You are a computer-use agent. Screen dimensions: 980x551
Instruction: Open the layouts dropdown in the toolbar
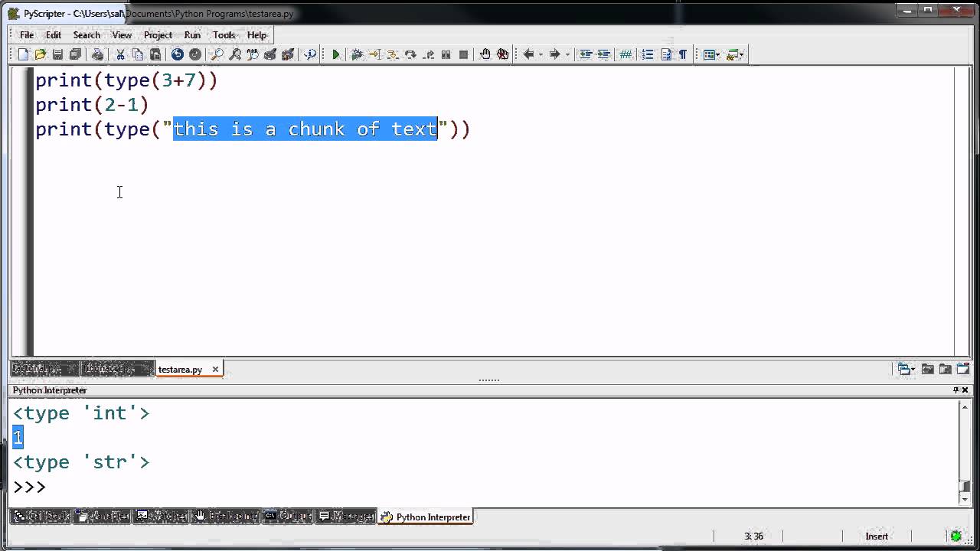tap(717, 54)
